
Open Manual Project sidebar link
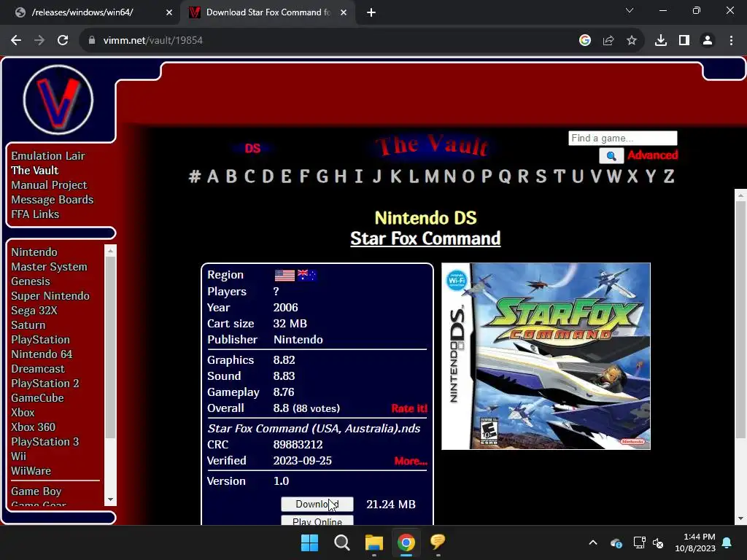pos(49,184)
